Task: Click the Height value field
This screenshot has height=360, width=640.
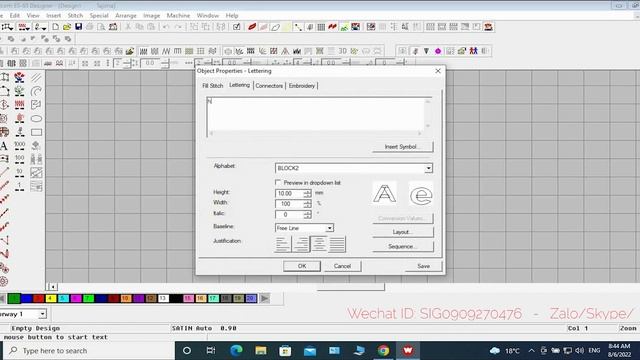Action: 289,193
